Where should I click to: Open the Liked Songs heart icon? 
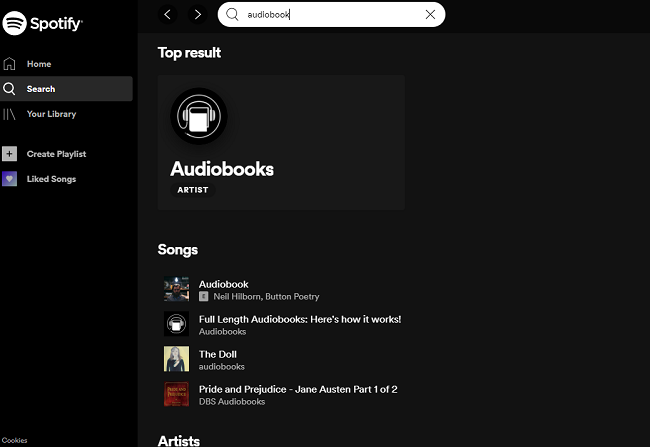(x=10, y=179)
